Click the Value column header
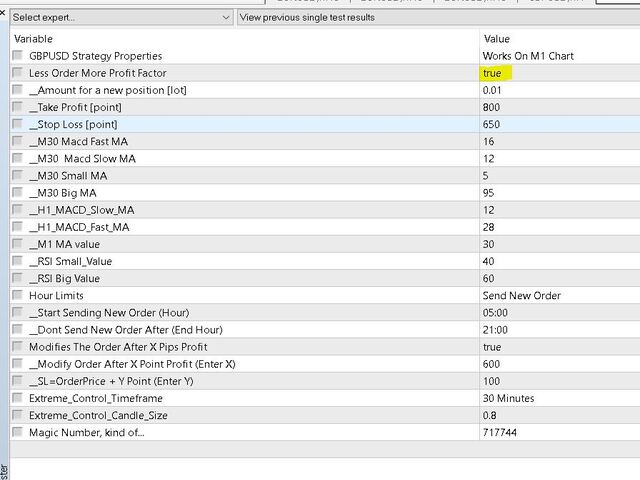This screenshot has height=480, width=640. pyautogui.click(x=497, y=39)
